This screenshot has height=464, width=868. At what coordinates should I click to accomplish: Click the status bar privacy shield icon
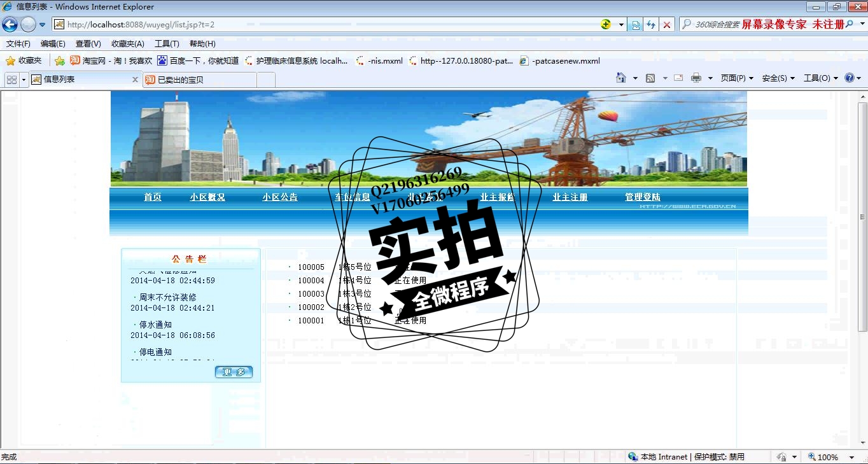tap(781, 457)
